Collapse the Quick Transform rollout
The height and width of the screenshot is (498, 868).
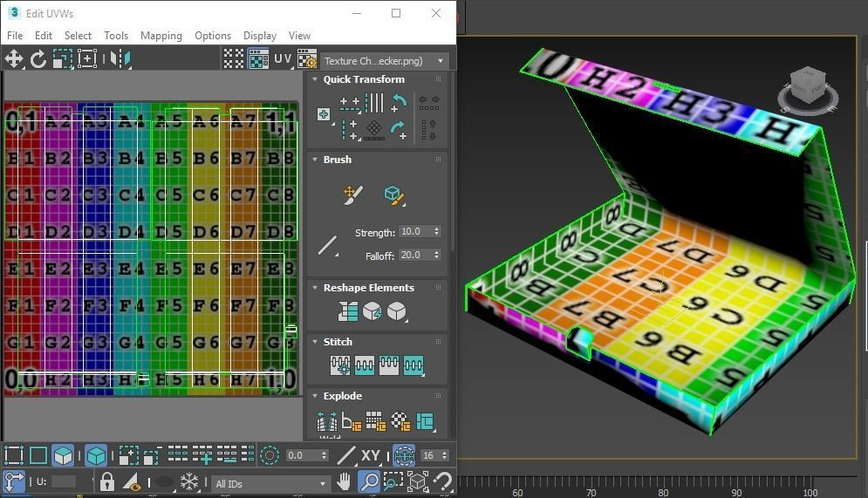(314, 79)
